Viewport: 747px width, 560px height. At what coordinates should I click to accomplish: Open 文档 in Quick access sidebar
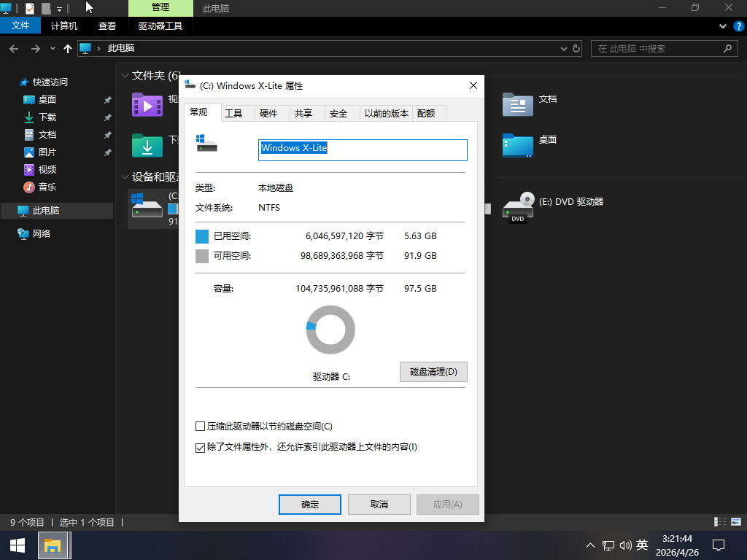(47, 135)
